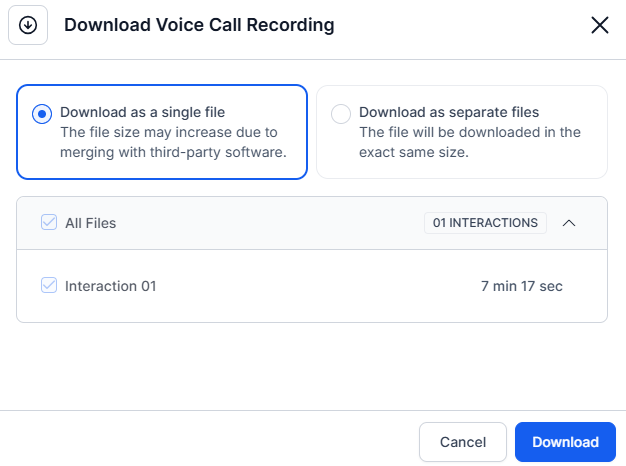The height and width of the screenshot is (466, 626).
Task: Select the separate files radio button
Action: (x=341, y=114)
